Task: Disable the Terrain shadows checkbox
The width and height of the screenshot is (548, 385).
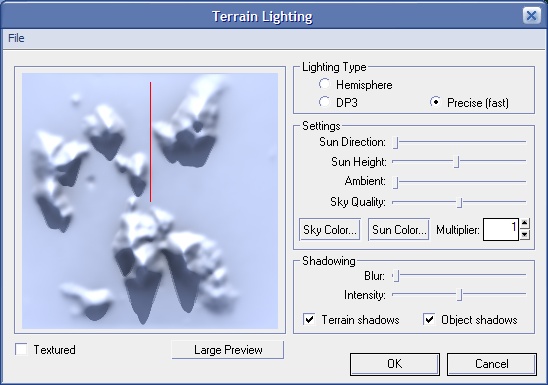Action: (310, 320)
